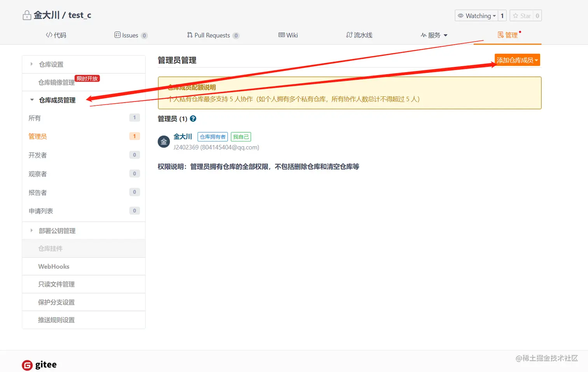Viewport: 588px width, 372px height.
Task: Click the 管理员管理 heading
Action: pos(177,60)
